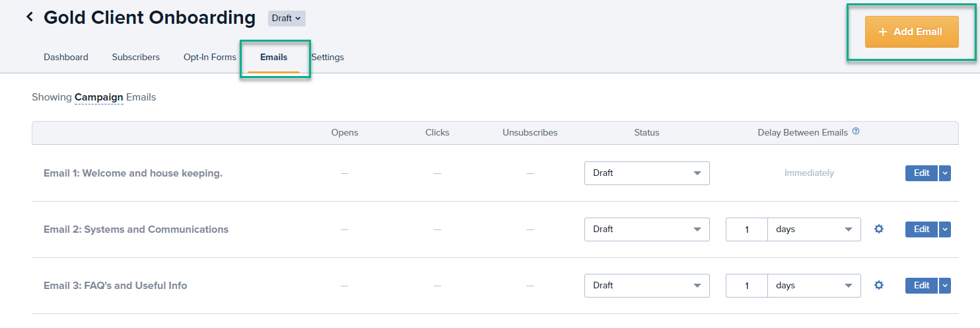Expand the arrow beside Edit for Email 3

click(944, 286)
